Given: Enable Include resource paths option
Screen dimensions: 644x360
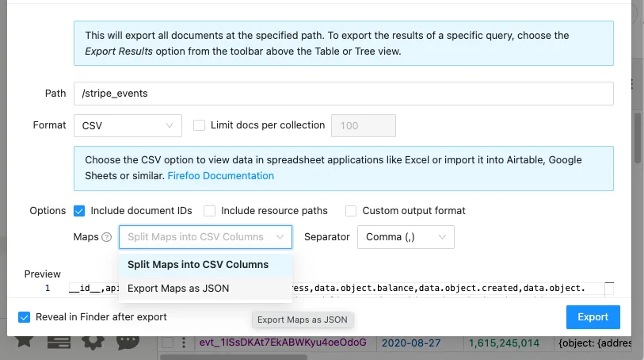Looking at the screenshot, I should (209, 211).
